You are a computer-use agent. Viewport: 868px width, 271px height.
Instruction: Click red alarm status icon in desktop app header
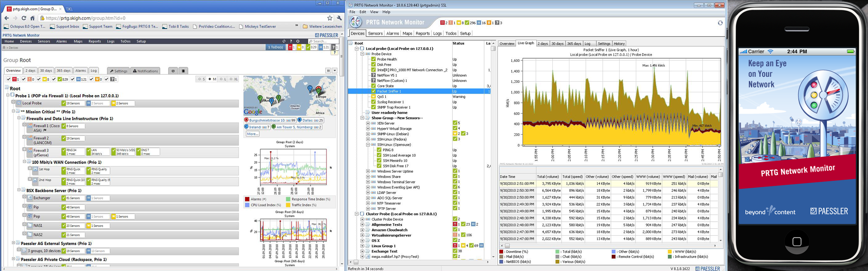(x=442, y=23)
